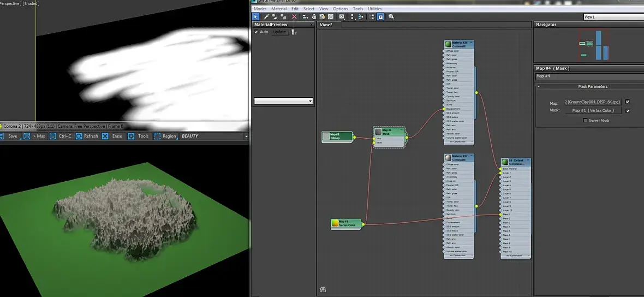Click the Map #1 (Vertex Color) button
The height and width of the screenshot is (297, 644).
[x=593, y=110]
